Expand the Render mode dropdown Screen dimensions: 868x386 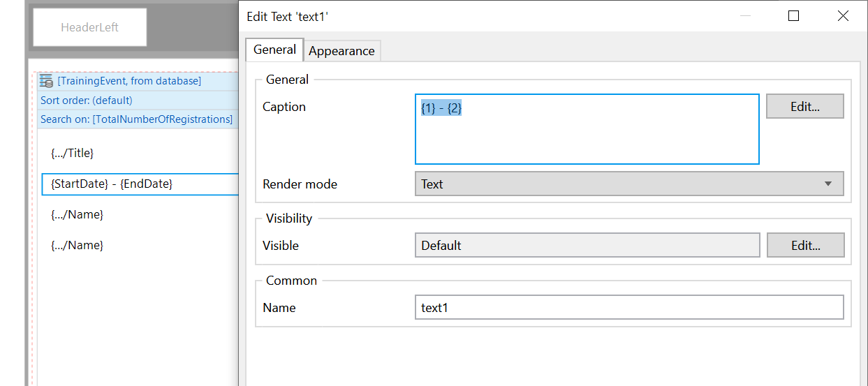(628, 184)
